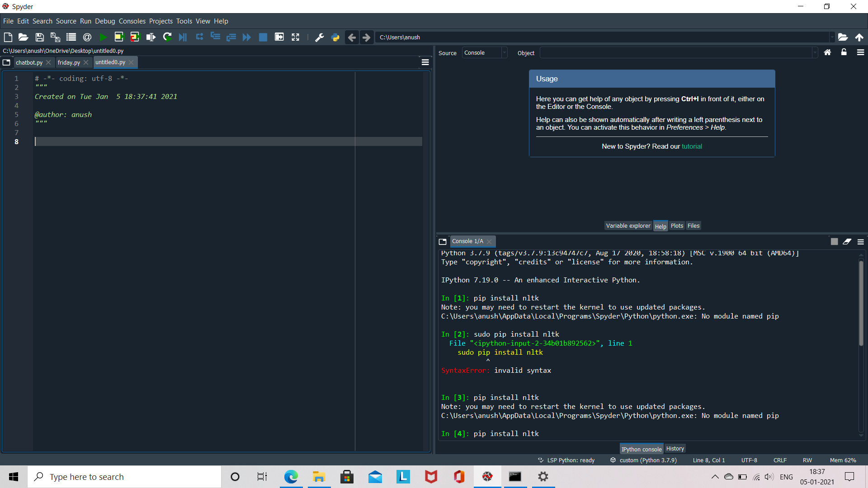This screenshot has height=488, width=868.
Task: Click the Save file icon
Action: pyautogui.click(x=39, y=37)
